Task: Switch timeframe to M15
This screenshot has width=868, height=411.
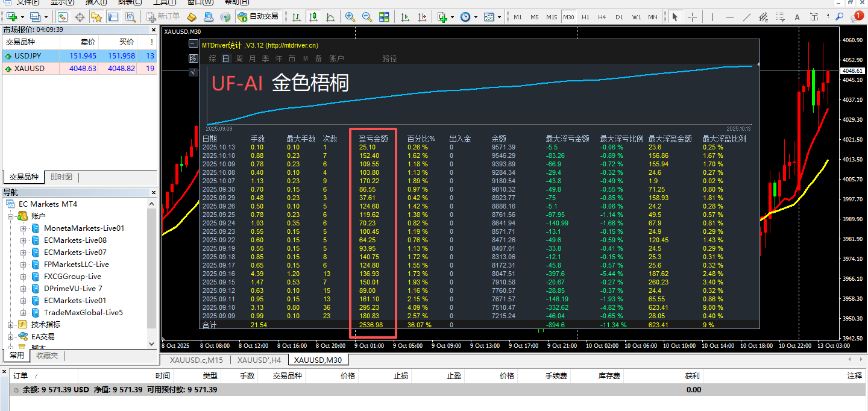Action: point(552,17)
